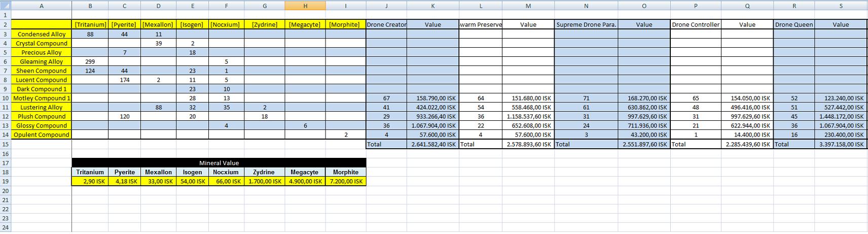Click the Megacyte label in Mineral Value

click(305, 172)
